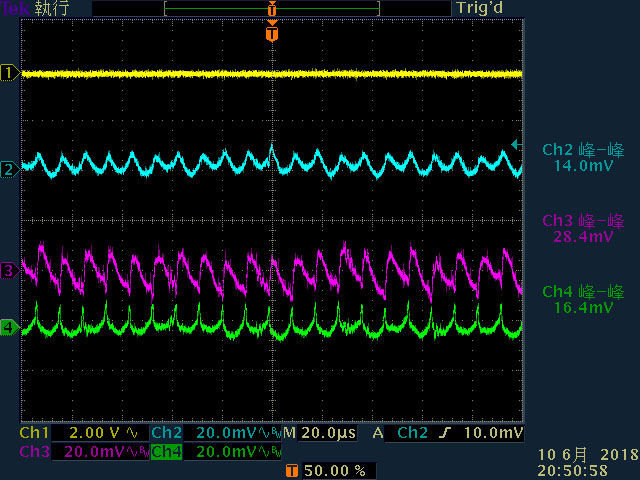640x480 pixels.
Task: Click the Ch4 20.0mV scale value
Action: [x=226, y=452]
